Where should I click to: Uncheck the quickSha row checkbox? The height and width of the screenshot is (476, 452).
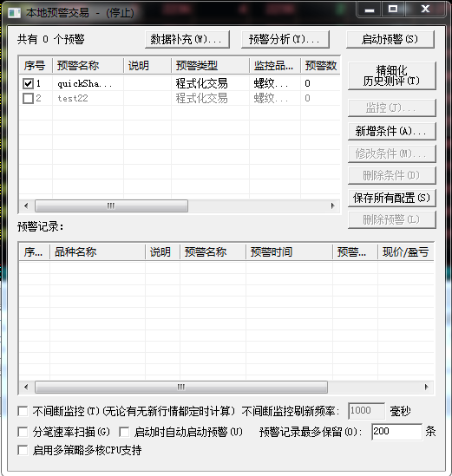click(29, 83)
